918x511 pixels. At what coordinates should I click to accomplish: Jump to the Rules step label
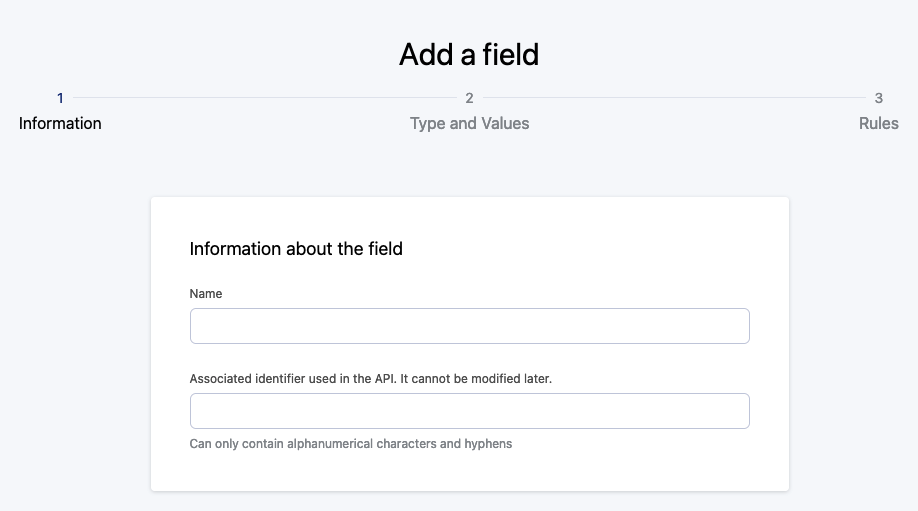point(878,124)
